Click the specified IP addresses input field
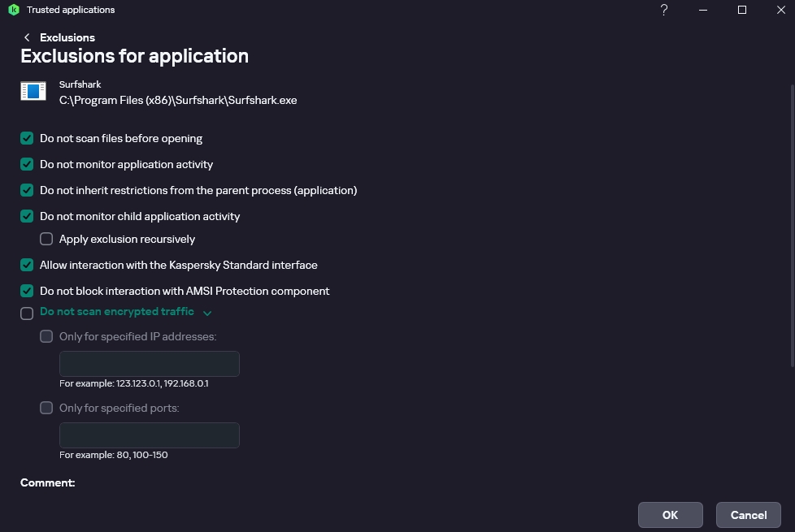This screenshot has width=795, height=532. pyautogui.click(x=150, y=364)
